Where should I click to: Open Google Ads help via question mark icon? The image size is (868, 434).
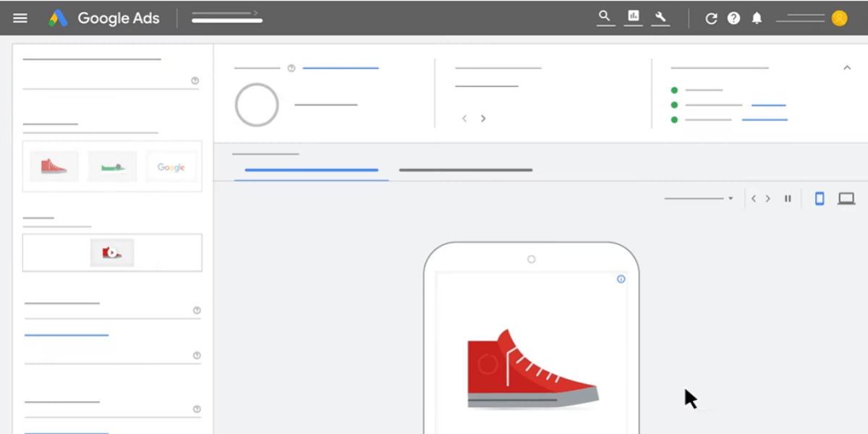[733, 18]
